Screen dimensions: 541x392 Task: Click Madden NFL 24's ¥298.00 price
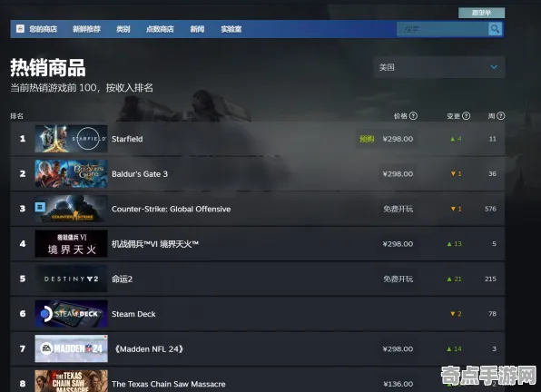pos(398,349)
